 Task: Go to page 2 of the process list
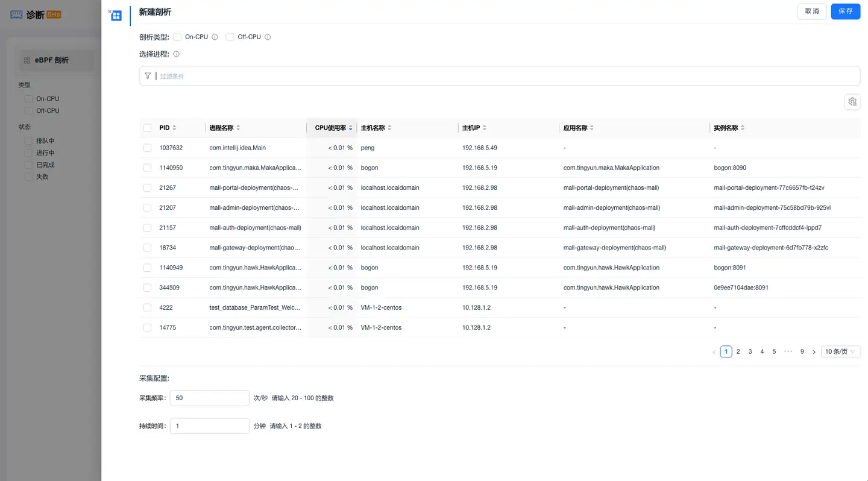pos(738,351)
